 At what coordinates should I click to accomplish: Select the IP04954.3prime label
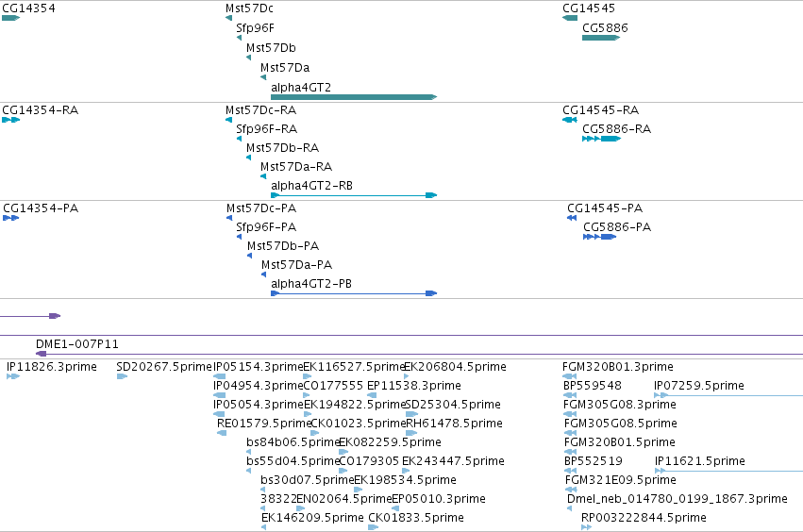click(x=259, y=386)
